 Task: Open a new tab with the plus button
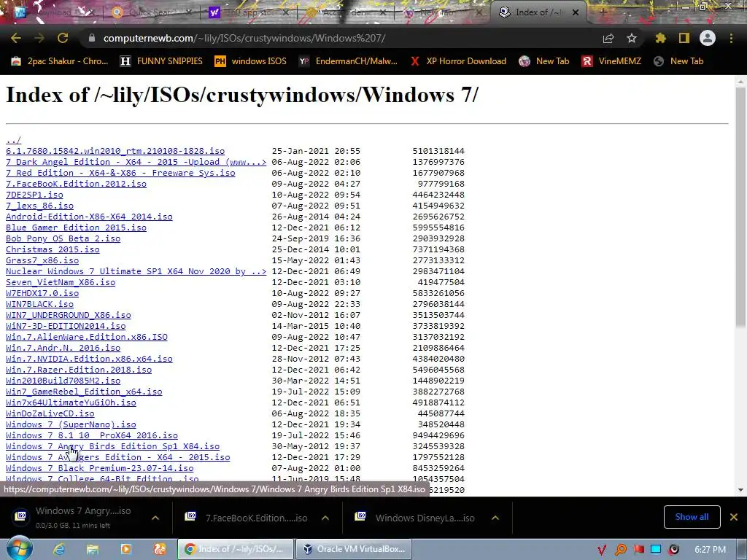(x=603, y=12)
